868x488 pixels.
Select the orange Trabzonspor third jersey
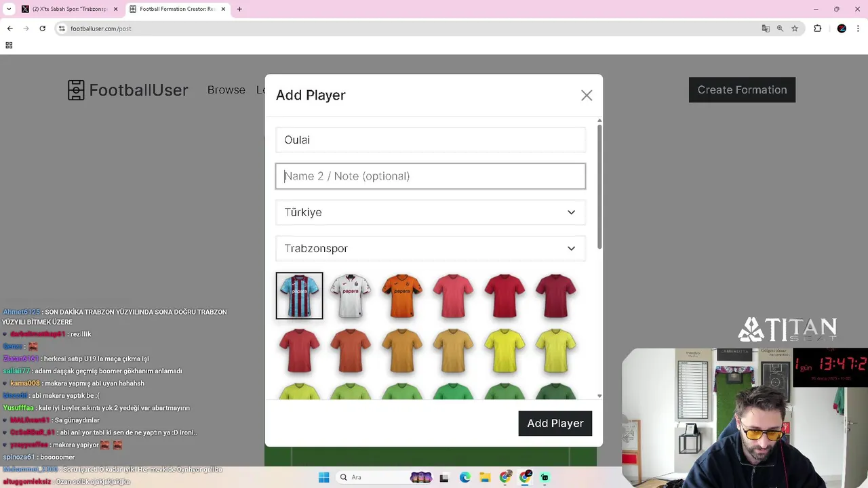click(x=402, y=296)
